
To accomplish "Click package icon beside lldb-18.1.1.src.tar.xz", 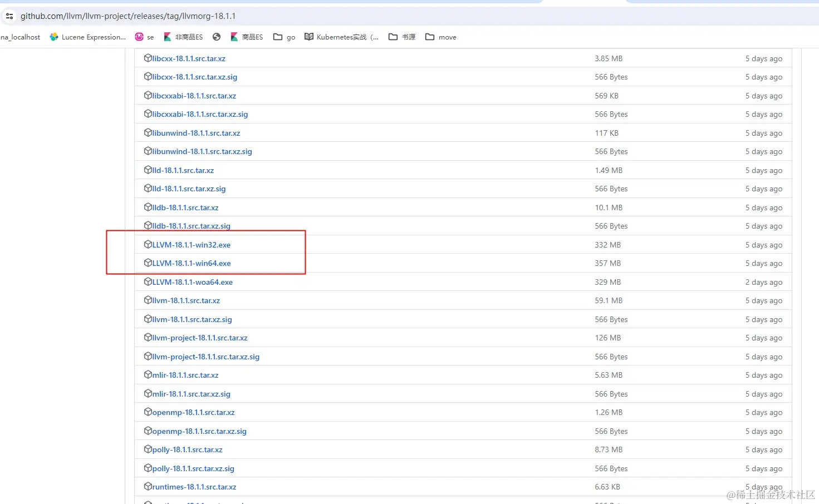I will point(148,207).
